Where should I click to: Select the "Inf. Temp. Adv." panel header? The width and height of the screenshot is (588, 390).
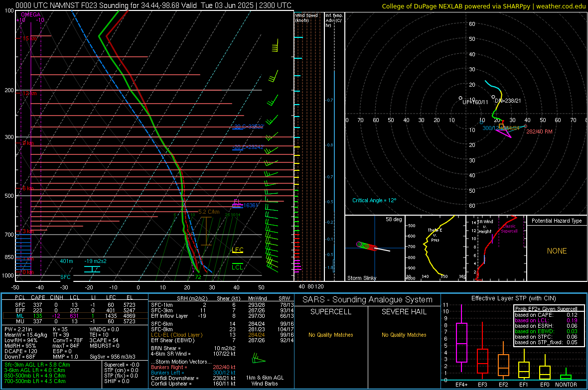(x=334, y=20)
